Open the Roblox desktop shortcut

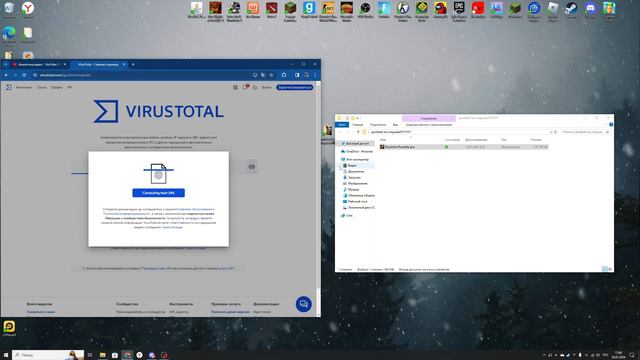553,8
